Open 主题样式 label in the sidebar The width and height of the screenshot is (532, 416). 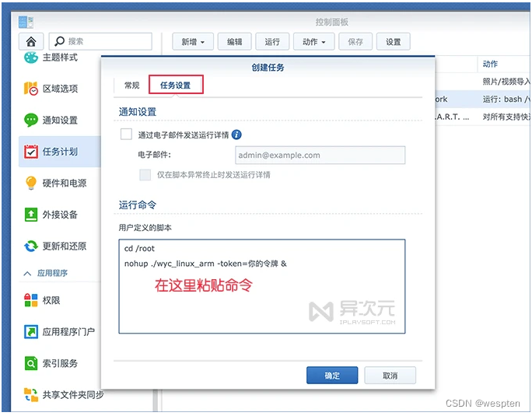click(x=60, y=58)
